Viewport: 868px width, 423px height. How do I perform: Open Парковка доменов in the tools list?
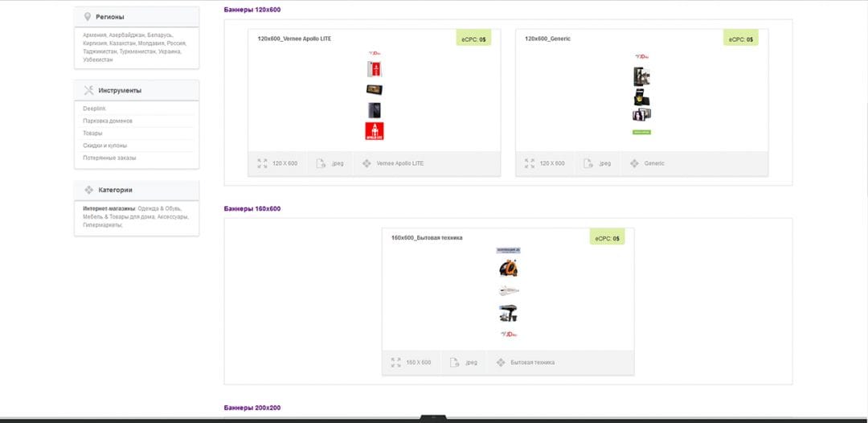[x=108, y=121]
